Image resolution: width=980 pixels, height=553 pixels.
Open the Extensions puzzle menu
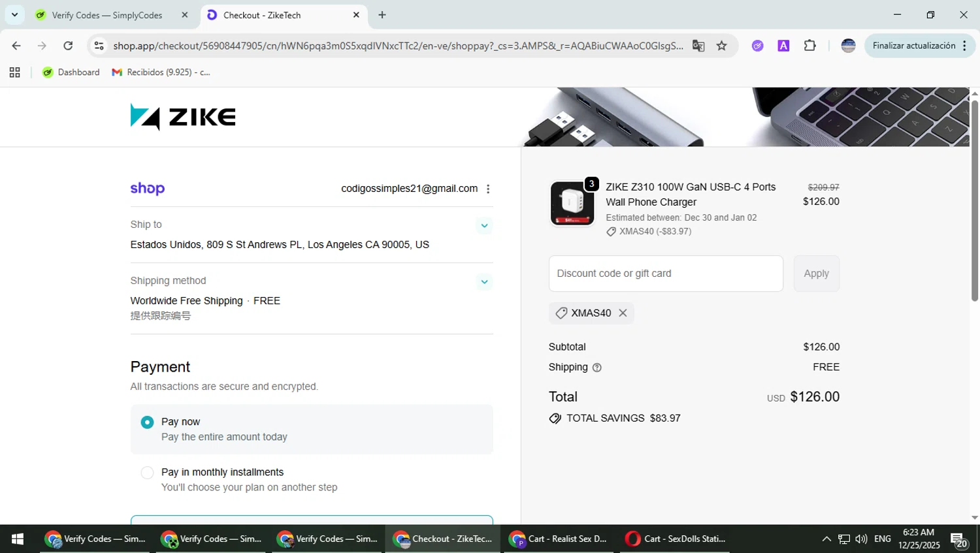pyautogui.click(x=809, y=46)
